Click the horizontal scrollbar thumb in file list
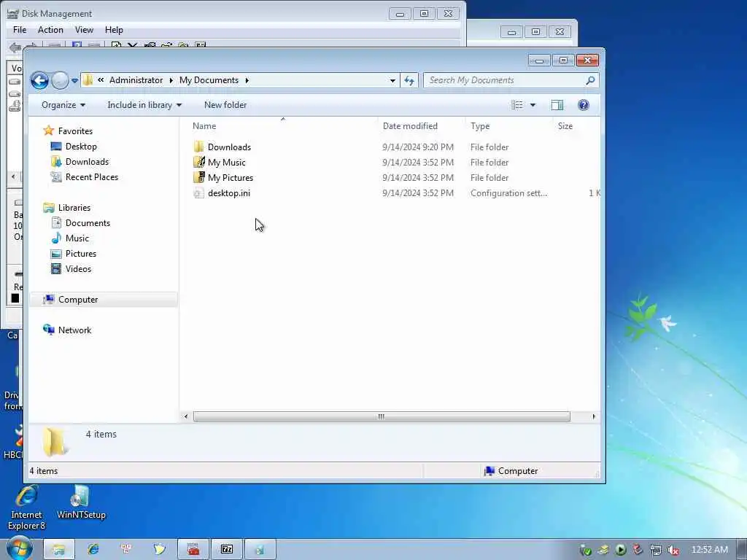Image resolution: width=747 pixels, height=560 pixels. pyautogui.click(x=381, y=416)
